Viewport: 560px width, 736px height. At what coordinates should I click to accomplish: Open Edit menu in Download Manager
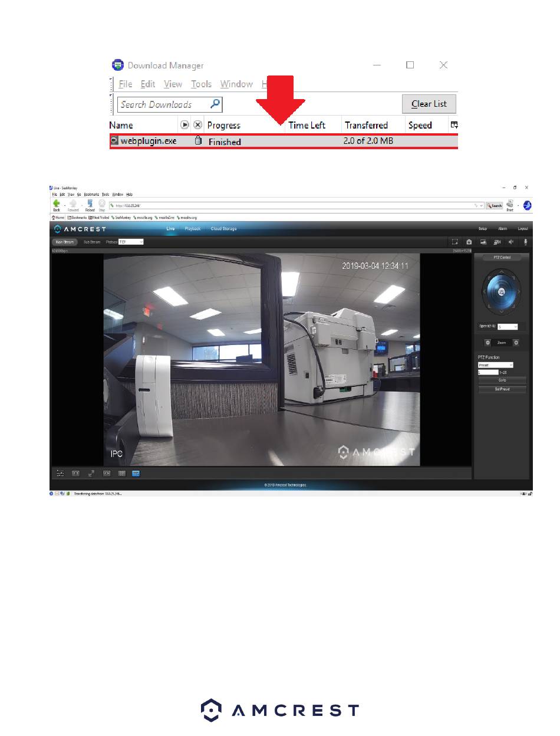(x=148, y=84)
